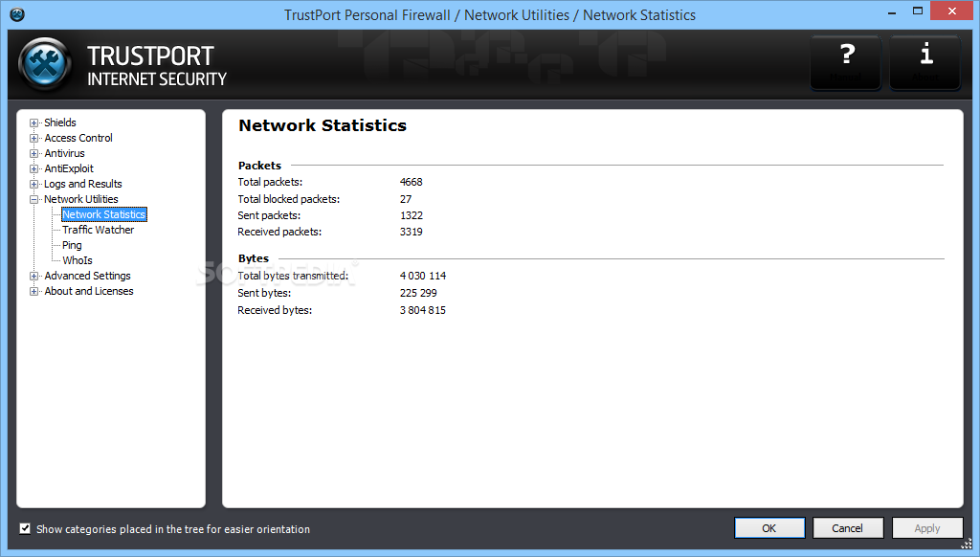
Task: Toggle Show categories placed in tree checkbox
Action: (25, 529)
